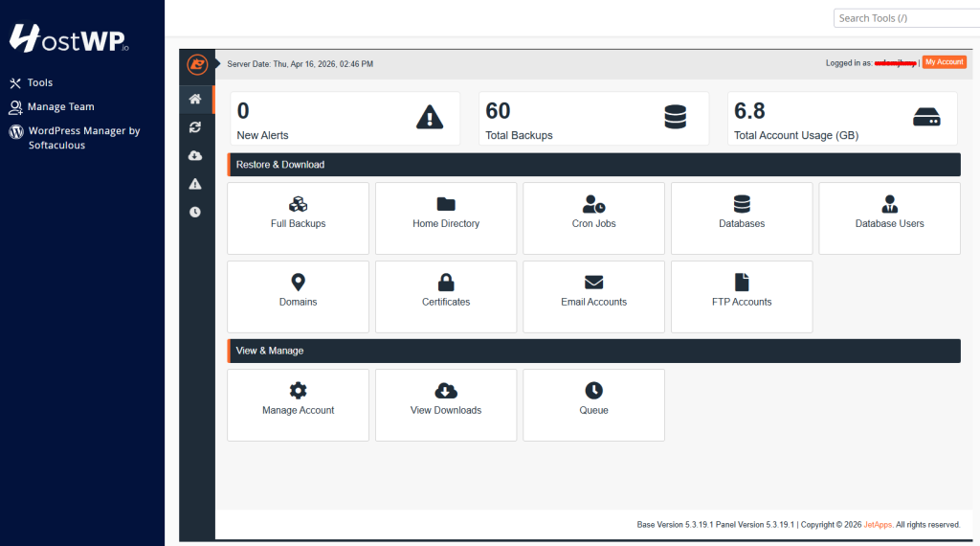Open Tools in the HostWP menu
The image size is (980, 546).
[39, 83]
